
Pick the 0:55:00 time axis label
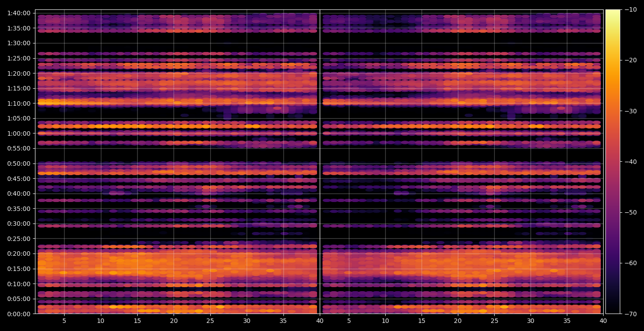coord(19,148)
